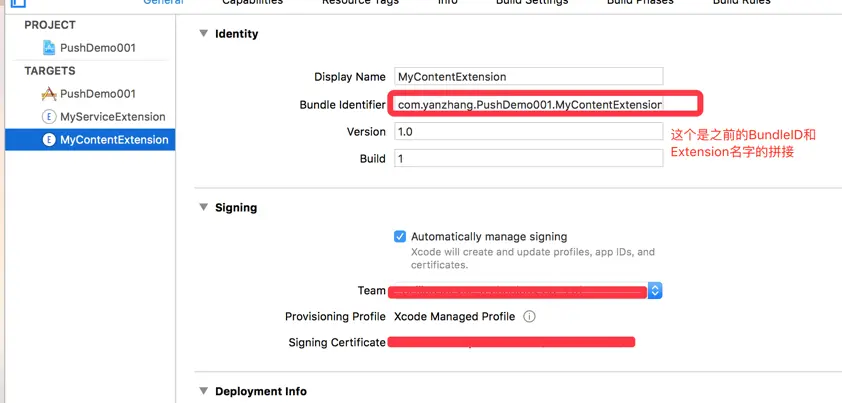
Task: Click the MyServiceExtension target icon
Action: click(49, 117)
